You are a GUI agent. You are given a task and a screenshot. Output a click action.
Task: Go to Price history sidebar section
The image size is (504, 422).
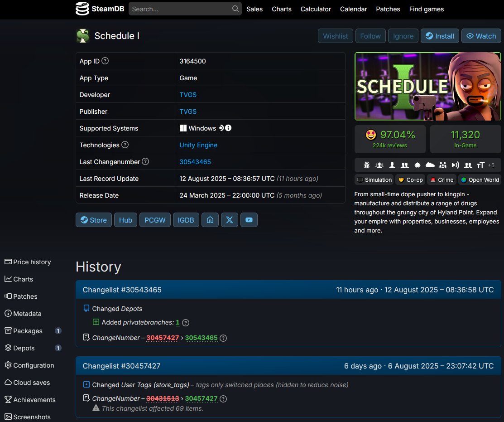click(x=28, y=262)
